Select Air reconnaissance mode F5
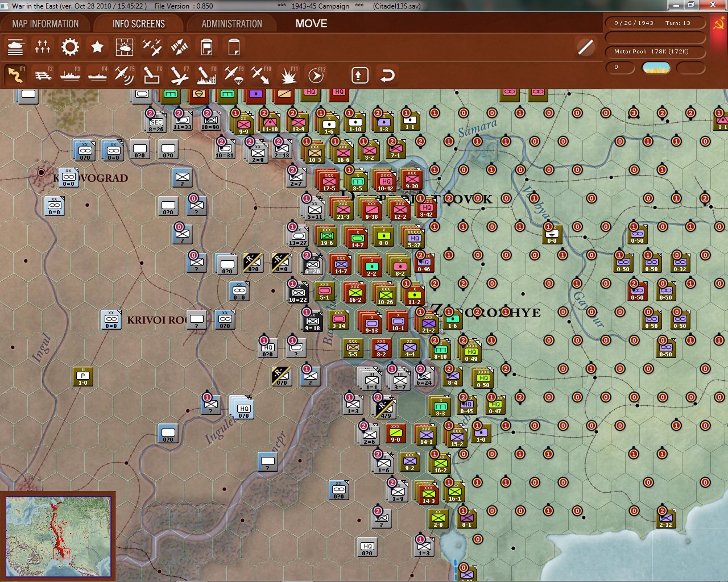 pyautogui.click(x=125, y=75)
